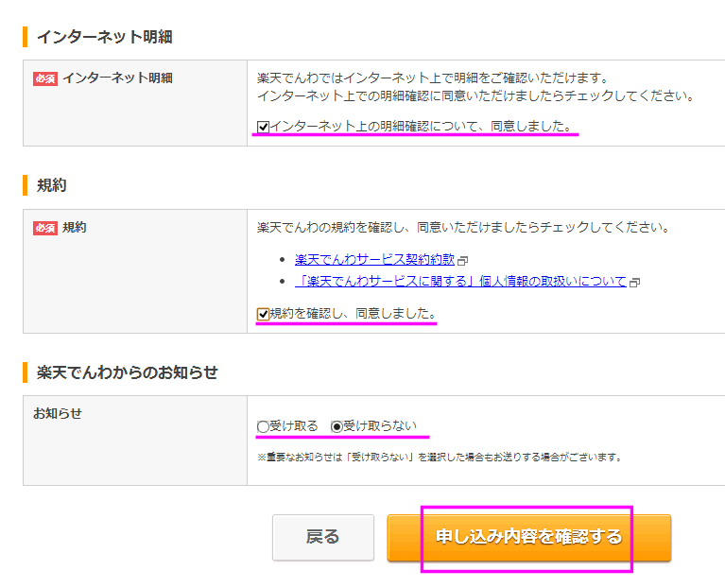Screen dimensions: 725x588
Task: Click the 申し込み内容を確認する button
Action: pyautogui.click(x=528, y=537)
